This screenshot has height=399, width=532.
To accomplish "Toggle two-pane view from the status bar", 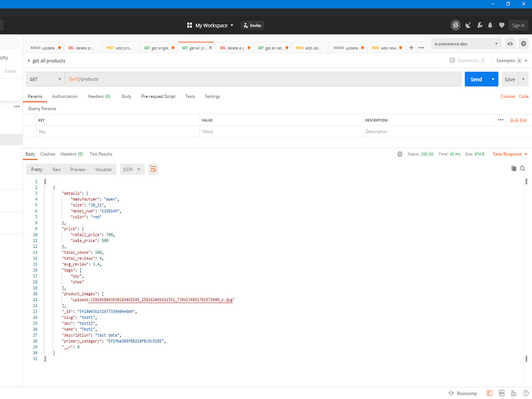I will pos(502,393).
